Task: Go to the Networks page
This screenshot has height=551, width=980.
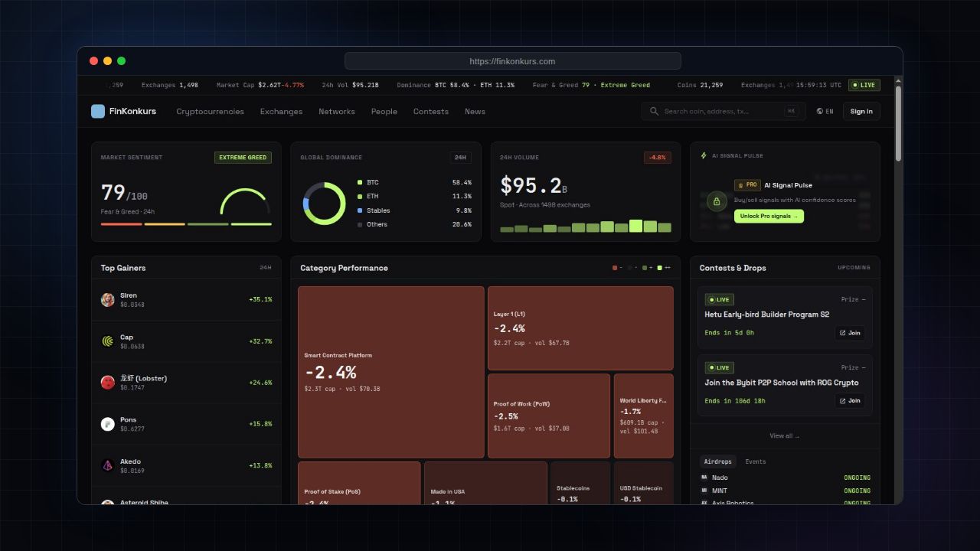Action: pos(337,112)
